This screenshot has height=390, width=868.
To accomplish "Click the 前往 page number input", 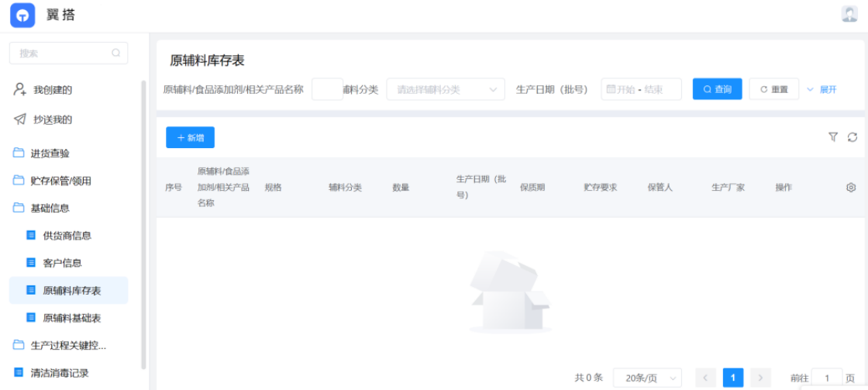I will 827,378.
